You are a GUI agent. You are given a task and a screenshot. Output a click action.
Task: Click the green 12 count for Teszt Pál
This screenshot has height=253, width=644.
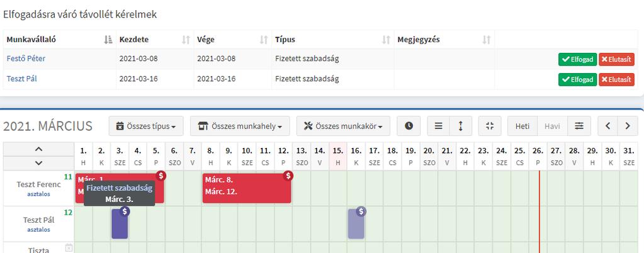click(68, 212)
